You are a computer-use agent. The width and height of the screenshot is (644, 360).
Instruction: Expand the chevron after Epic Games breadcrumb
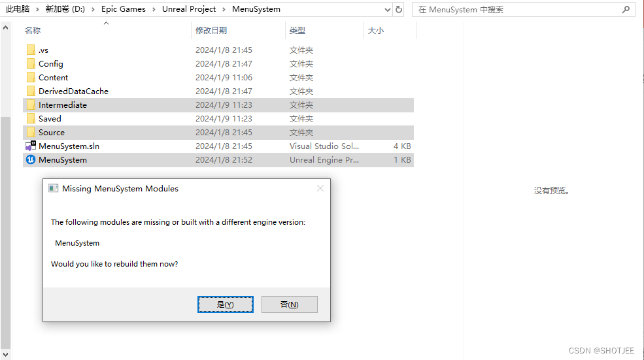pyautogui.click(x=154, y=9)
